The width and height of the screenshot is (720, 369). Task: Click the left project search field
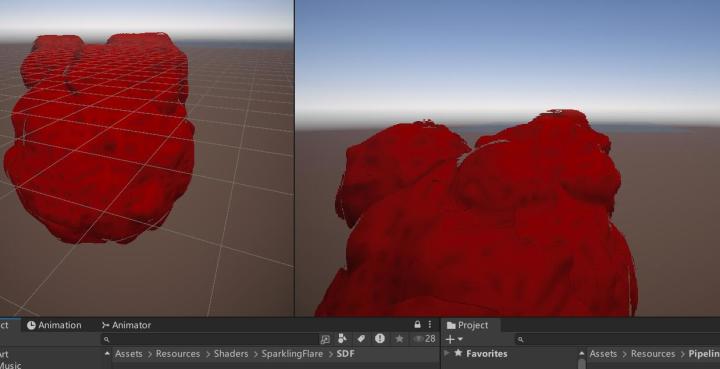click(x=209, y=339)
